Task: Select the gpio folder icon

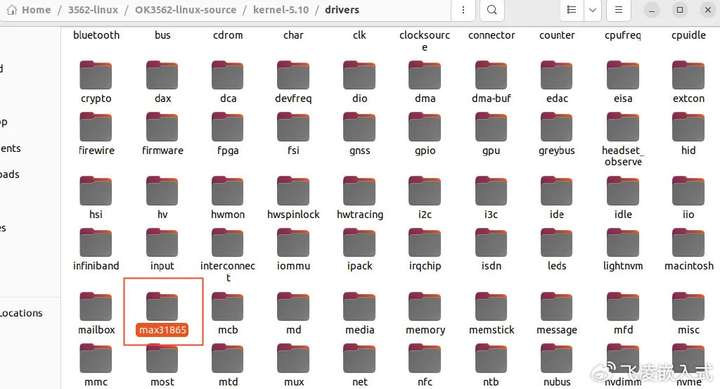Action: coord(425,126)
